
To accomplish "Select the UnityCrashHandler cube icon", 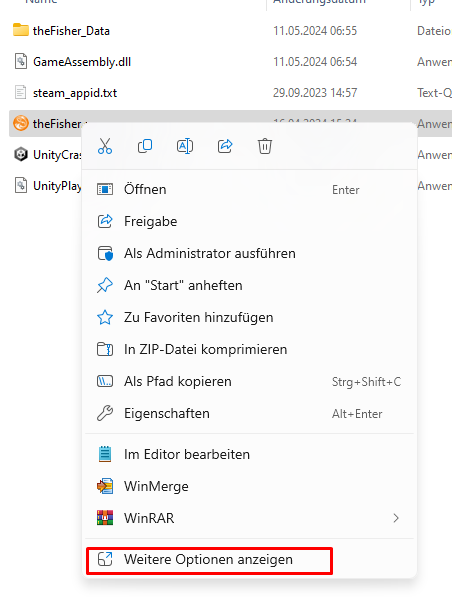I will (x=21, y=154).
